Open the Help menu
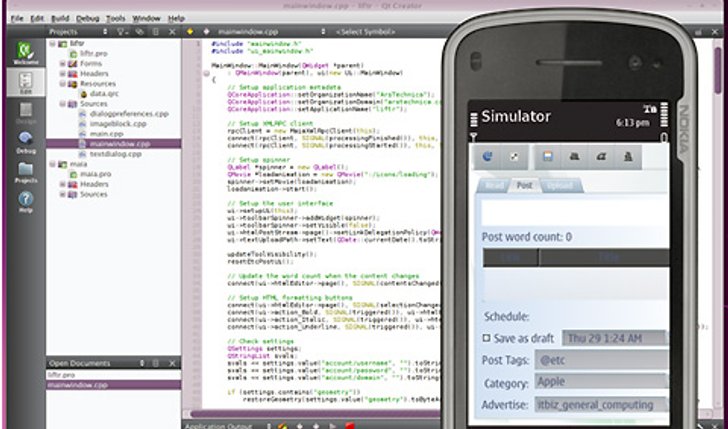This screenshot has width=728, height=429. [x=176, y=19]
